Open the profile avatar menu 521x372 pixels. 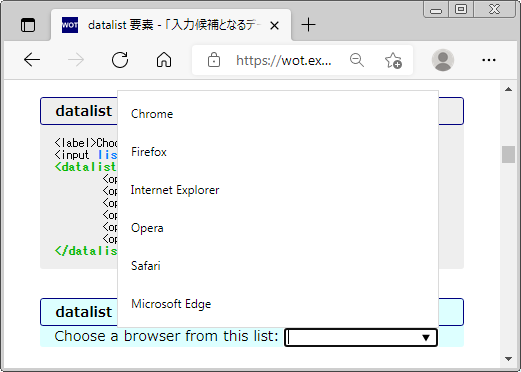(443, 60)
